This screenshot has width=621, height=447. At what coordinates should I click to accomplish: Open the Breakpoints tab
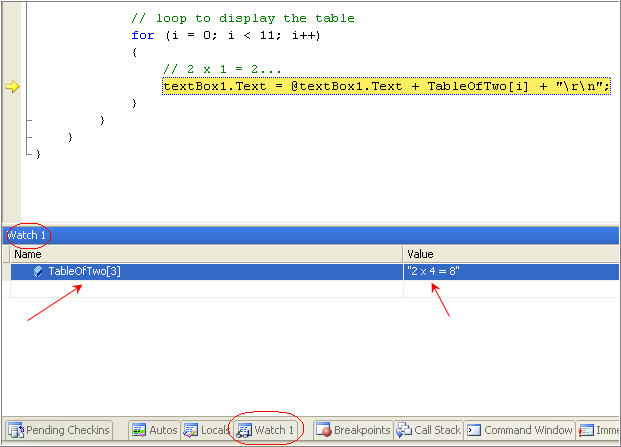(353, 430)
